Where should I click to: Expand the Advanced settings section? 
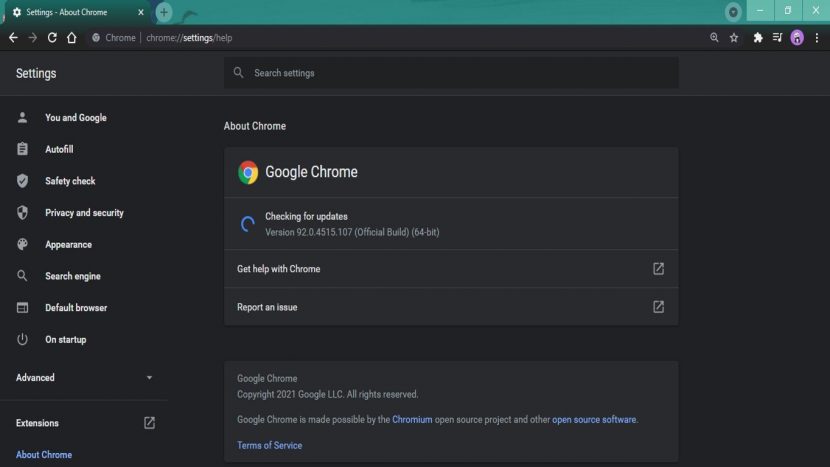pos(85,378)
